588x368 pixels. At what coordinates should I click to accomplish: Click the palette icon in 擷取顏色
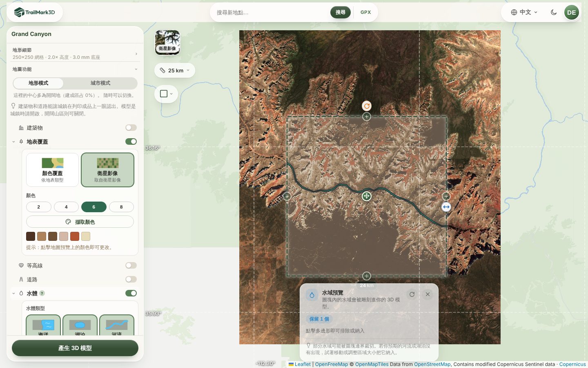[x=68, y=222]
